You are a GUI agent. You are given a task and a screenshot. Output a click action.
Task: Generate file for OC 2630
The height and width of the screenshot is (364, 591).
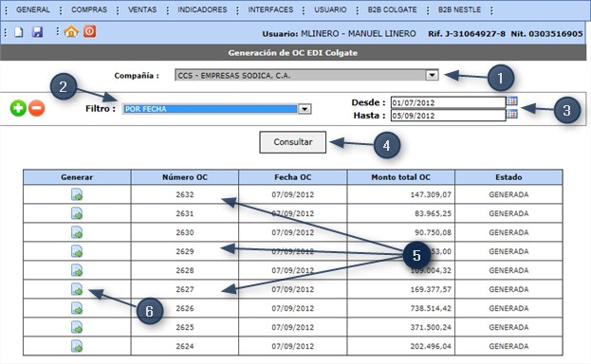pyautogui.click(x=77, y=232)
